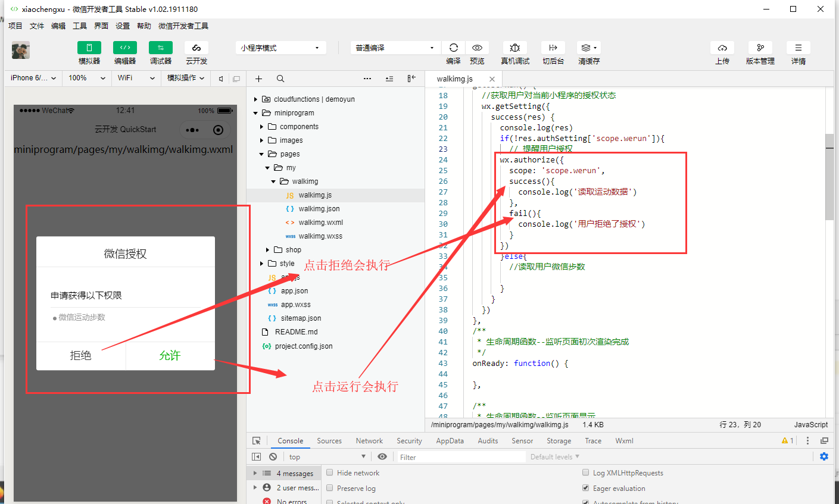The width and height of the screenshot is (839, 504).
Task: Open the 设置 menu
Action: point(123,26)
